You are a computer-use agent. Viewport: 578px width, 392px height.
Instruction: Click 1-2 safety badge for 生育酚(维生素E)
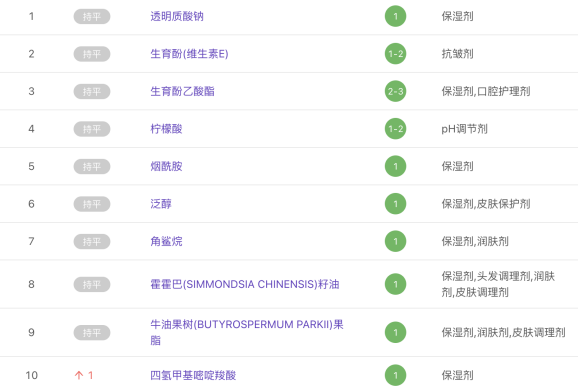click(396, 54)
